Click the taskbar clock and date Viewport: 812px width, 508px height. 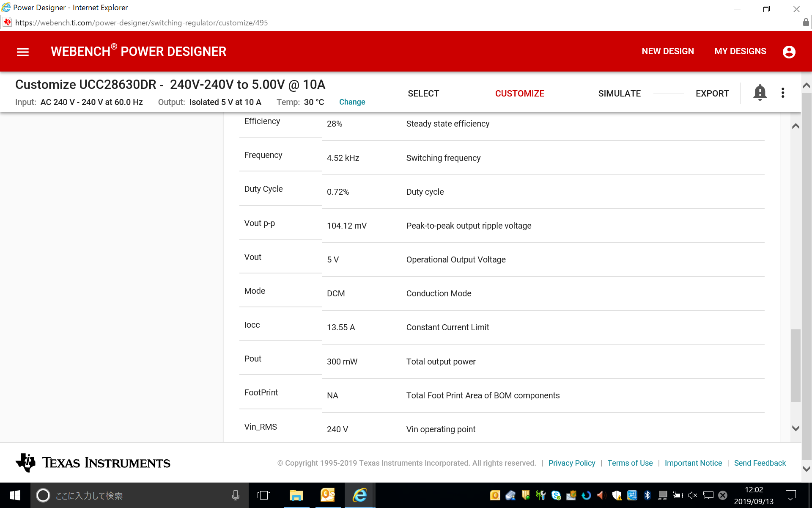point(754,495)
